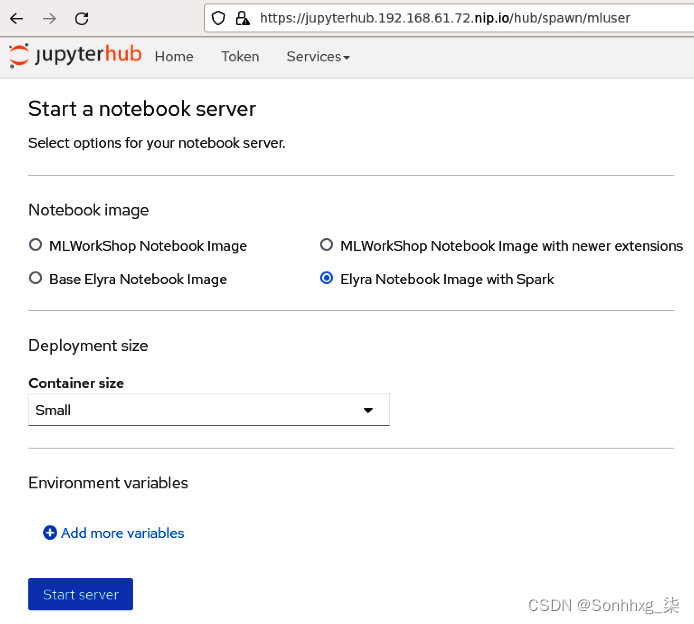Expand the Services dropdown menu

pos(318,57)
